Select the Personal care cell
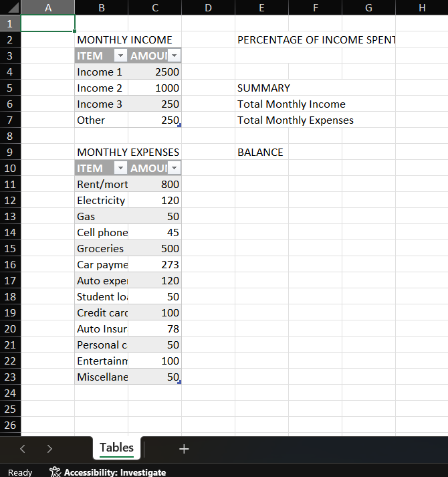This screenshot has height=477, width=448. coord(101,345)
